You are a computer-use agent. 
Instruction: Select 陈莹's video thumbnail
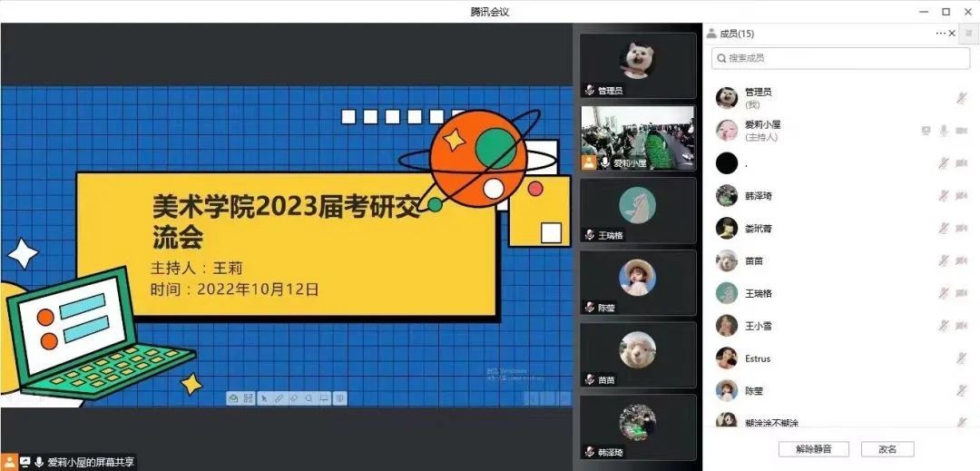638,282
